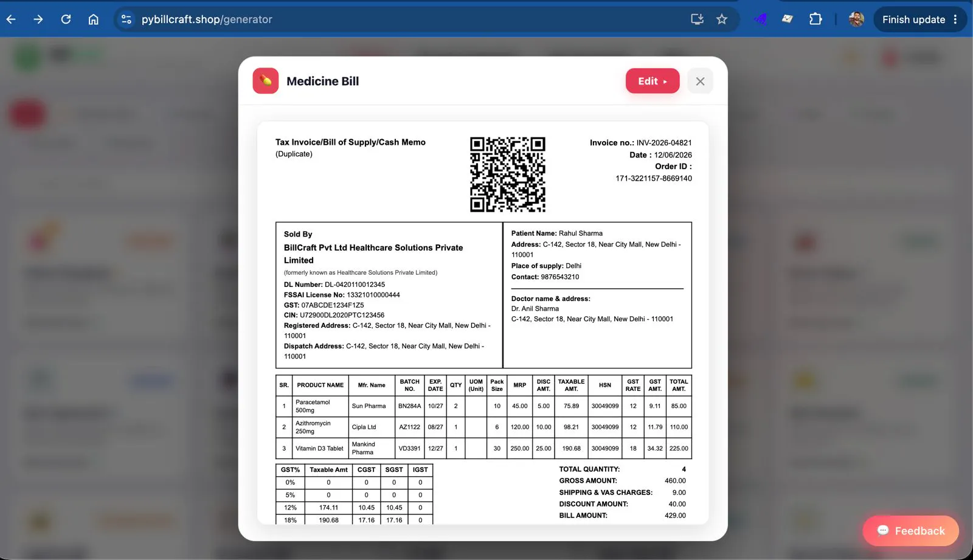Open the purple arrow browser extension

(760, 19)
